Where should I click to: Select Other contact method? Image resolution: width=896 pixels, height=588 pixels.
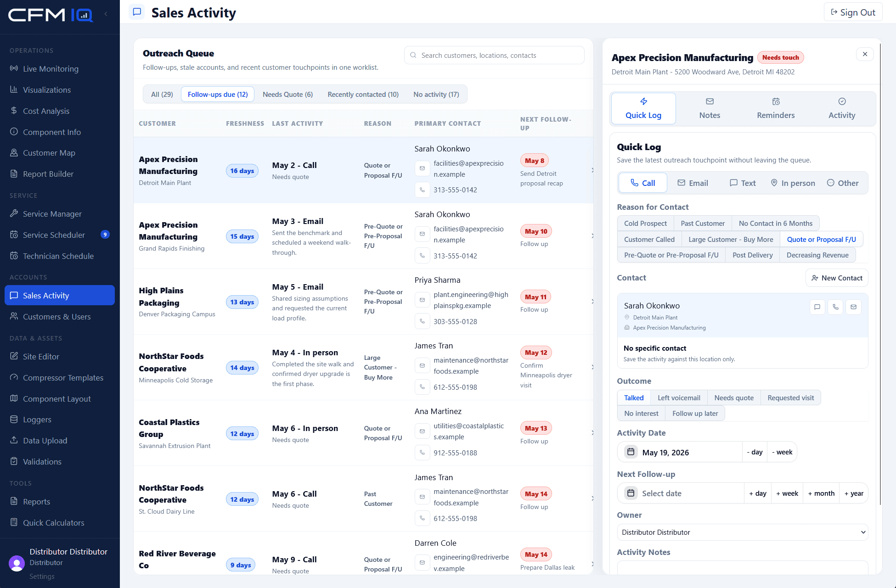[842, 183]
